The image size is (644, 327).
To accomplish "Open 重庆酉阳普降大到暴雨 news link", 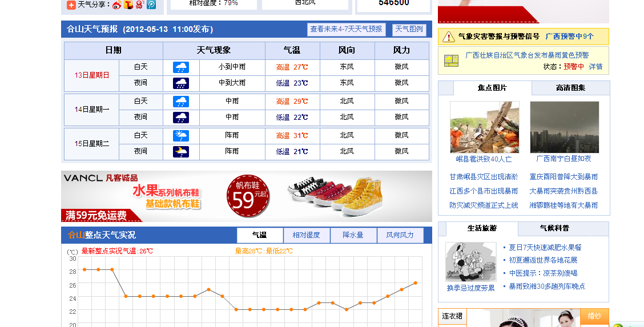I will (563, 177).
